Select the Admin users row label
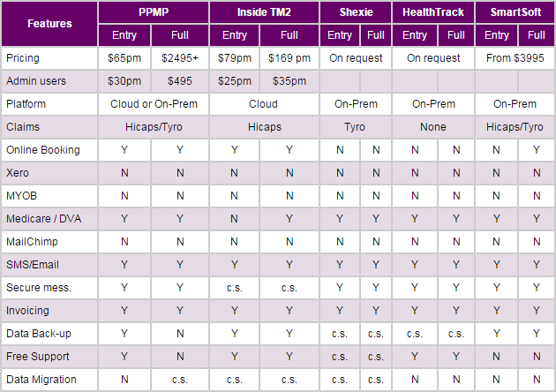The height and width of the screenshot is (392, 556). 49,81
